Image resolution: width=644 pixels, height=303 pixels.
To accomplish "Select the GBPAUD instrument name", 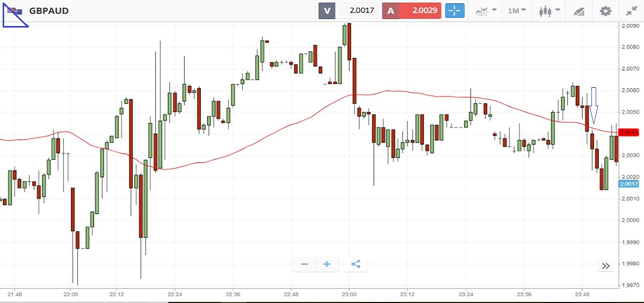I will pyautogui.click(x=49, y=11).
